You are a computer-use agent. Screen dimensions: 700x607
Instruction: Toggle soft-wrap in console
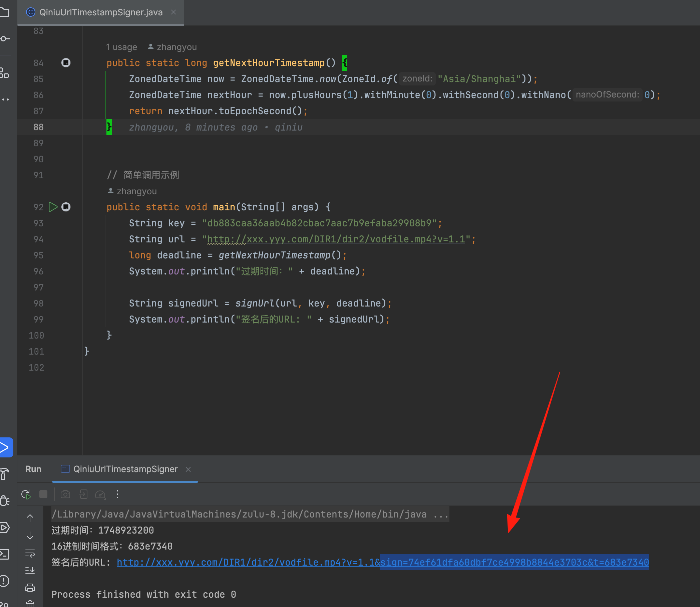[30, 553]
